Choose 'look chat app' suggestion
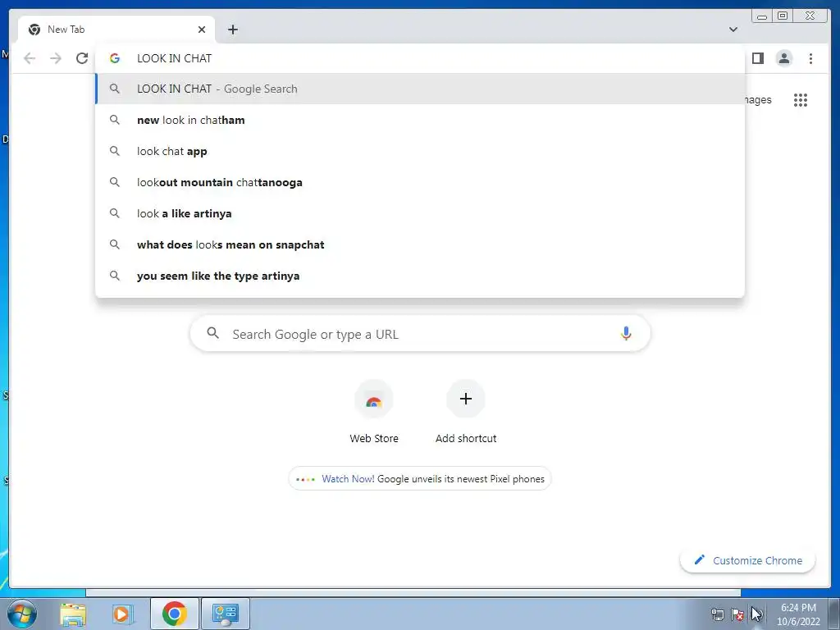 point(419,151)
